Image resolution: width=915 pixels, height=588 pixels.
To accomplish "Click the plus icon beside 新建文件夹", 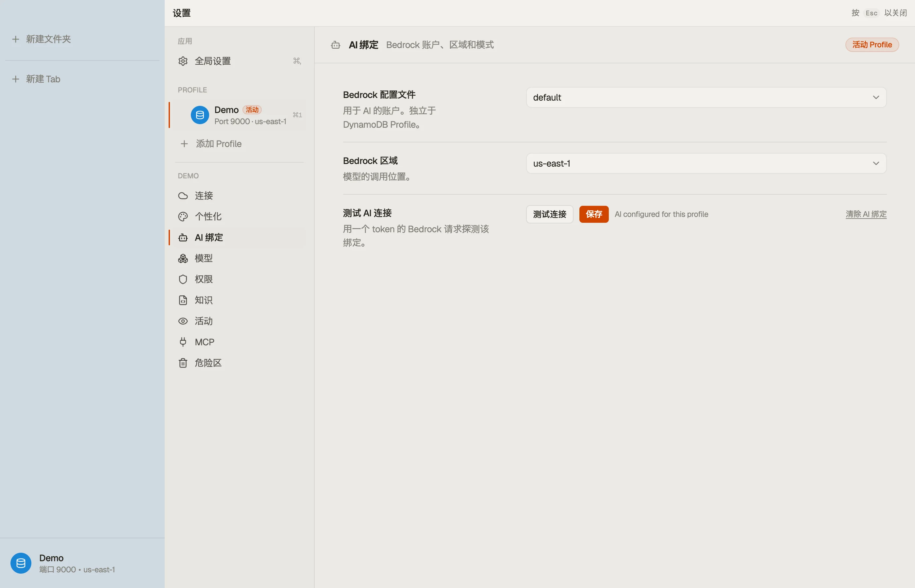I will point(16,39).
